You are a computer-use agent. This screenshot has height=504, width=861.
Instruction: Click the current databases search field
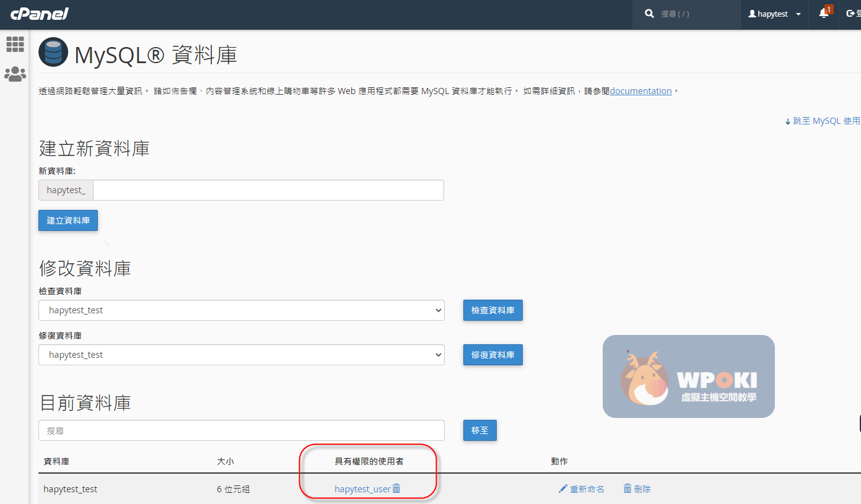241,430
